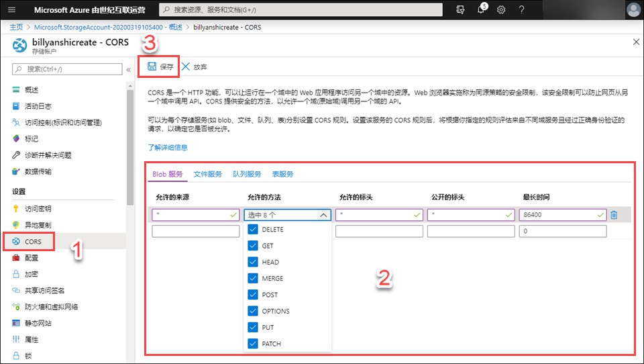Uncheck the OPTIONS method checkbox
Image resolution: width=644 pixels, height=364 pixels.
[x=253, y=311]
